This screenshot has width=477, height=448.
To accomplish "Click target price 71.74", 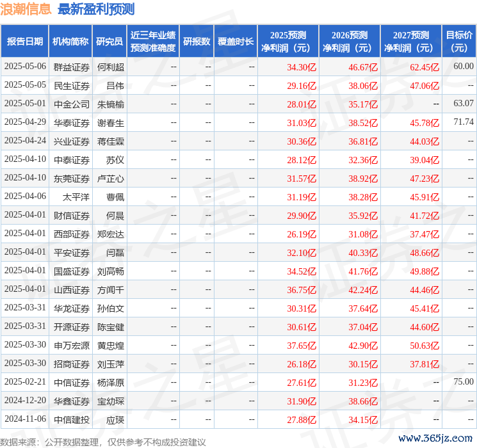I will [464, 122].
